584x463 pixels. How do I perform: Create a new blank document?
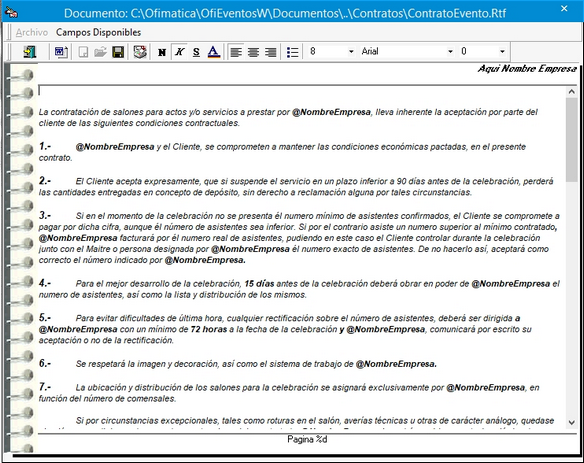tap(83, 52)
